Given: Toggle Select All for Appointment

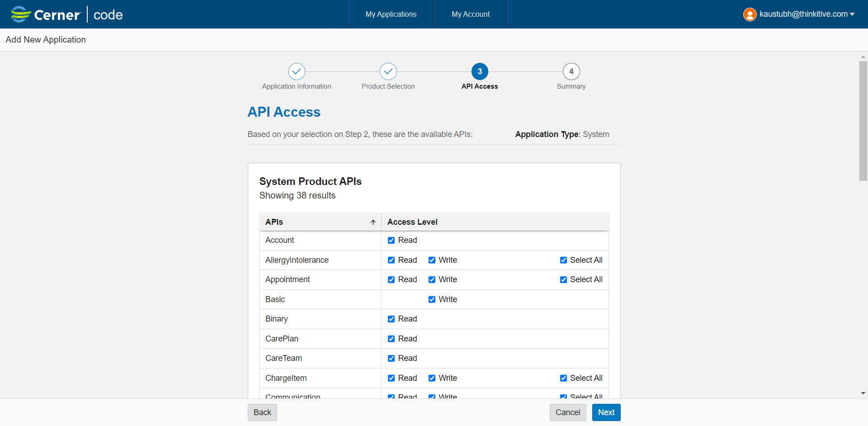Looking at the screenshot, I should (x=563, y=279).
